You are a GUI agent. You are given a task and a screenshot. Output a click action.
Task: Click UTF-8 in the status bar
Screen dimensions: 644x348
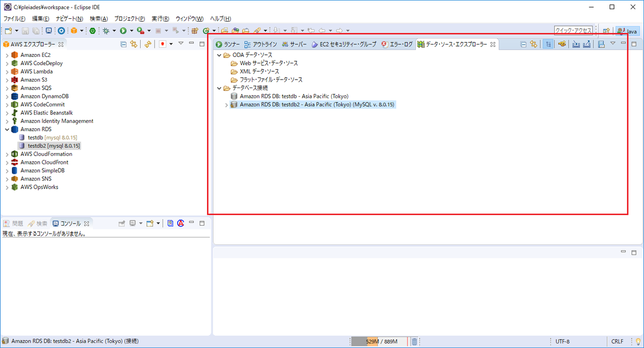562,342
